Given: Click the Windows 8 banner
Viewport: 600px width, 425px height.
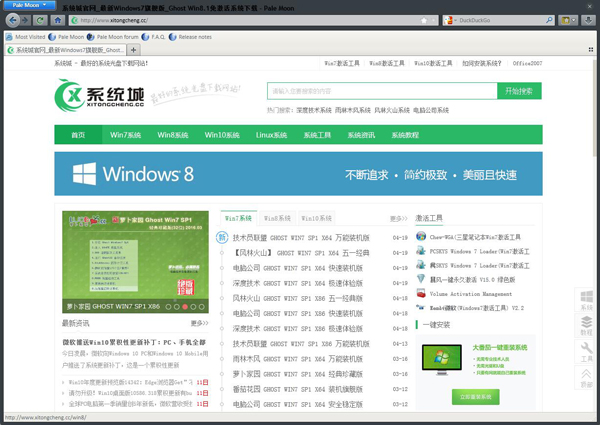Looking at the screenshot, I should point(298,174).
